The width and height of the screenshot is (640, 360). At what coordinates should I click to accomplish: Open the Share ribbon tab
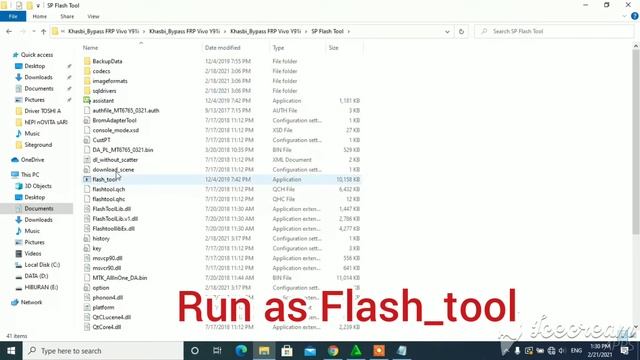tap(67, 16)
